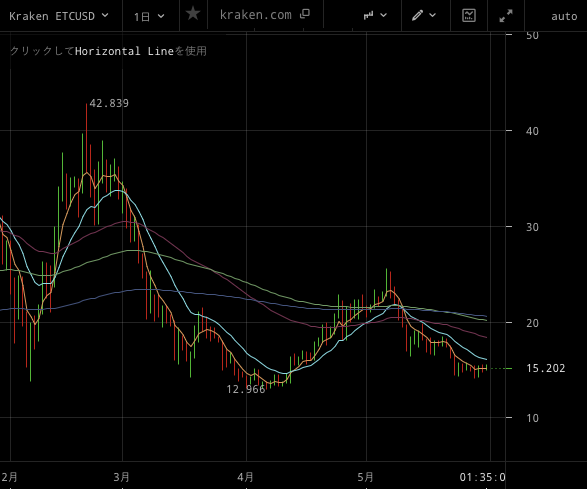Screen dimensions: 587x489
Task: Click the 4月 label on time axis
Action: [245, 477]
